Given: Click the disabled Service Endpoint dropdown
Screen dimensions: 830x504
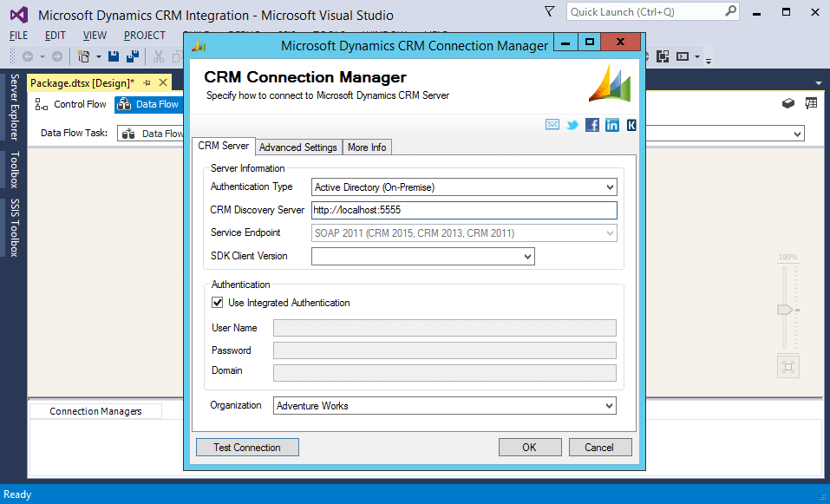Looking at the screenshot, I should [x=464, y=233].
